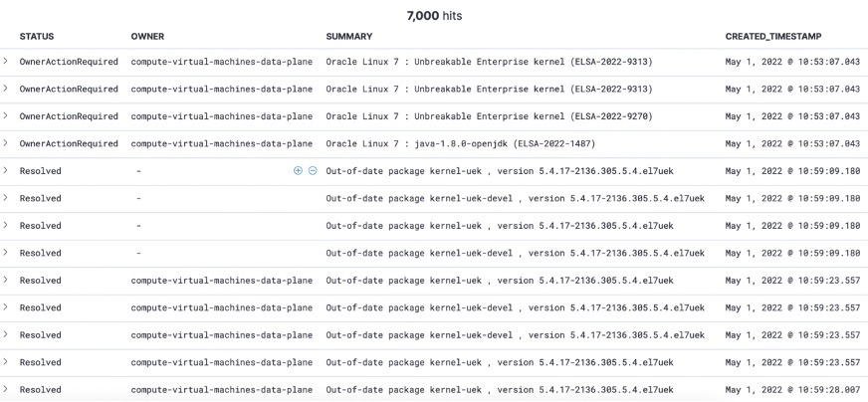Screen dimensions: 868x402
Task: Select the 7,000 hits count text
Action: [434, 16]
